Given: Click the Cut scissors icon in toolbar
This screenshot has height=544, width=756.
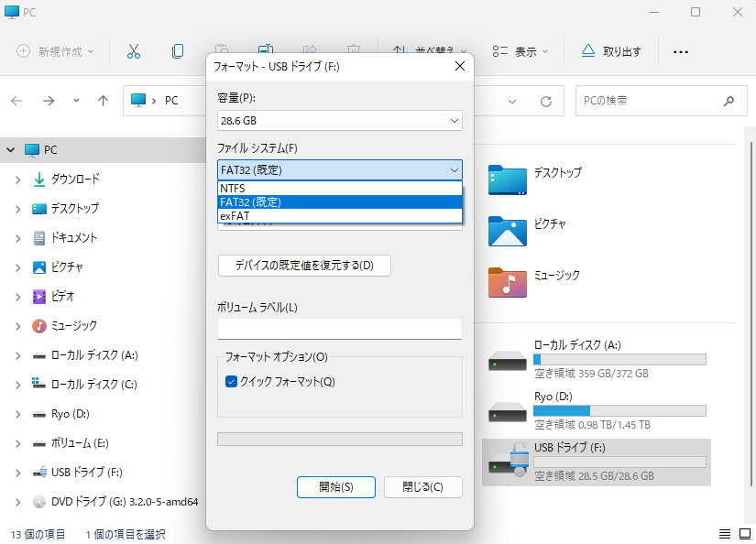Looking at the screenshot, I should [x=134, y=51].
